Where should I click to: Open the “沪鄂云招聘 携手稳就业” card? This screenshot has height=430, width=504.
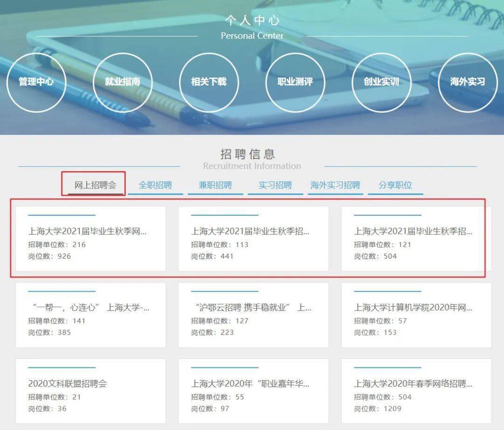pyautogui.click(x=253, y=315)
